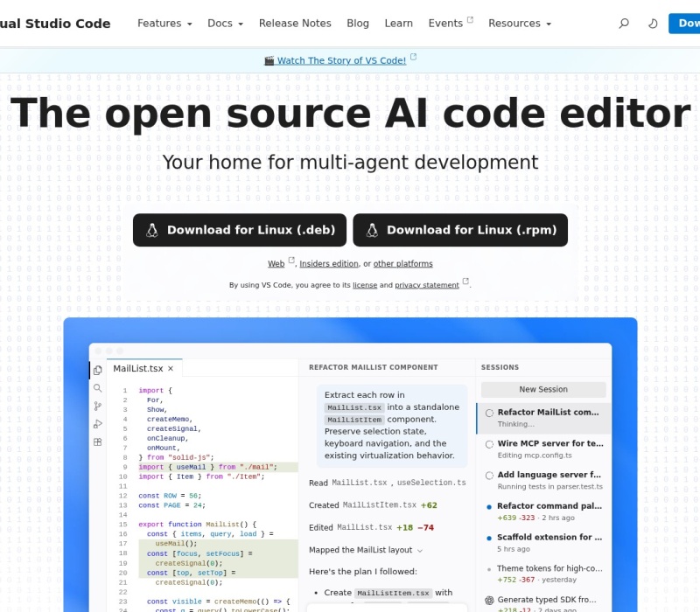Click the blue dot beside Scaffold extension
This screenshot has height=612, width=700.
click(x=489, y=538)
